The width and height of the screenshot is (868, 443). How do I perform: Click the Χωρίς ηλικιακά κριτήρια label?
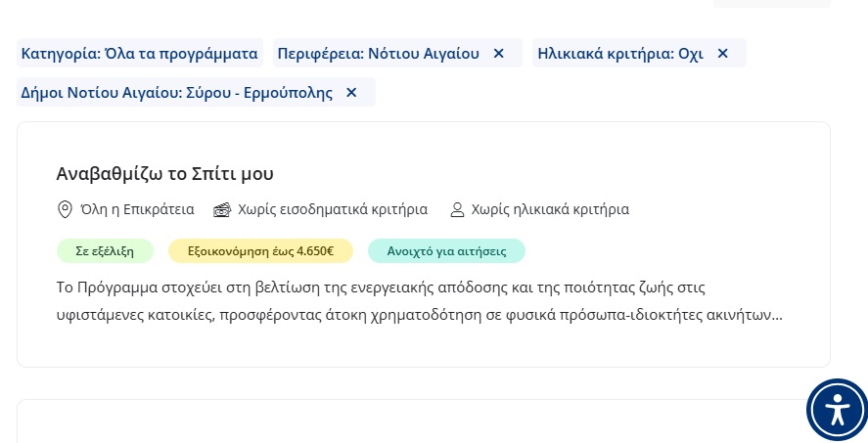(x=550, y=209)
